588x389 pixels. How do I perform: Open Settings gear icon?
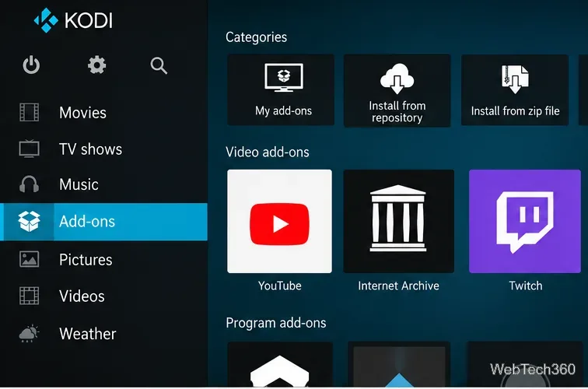tap(96, 65)
